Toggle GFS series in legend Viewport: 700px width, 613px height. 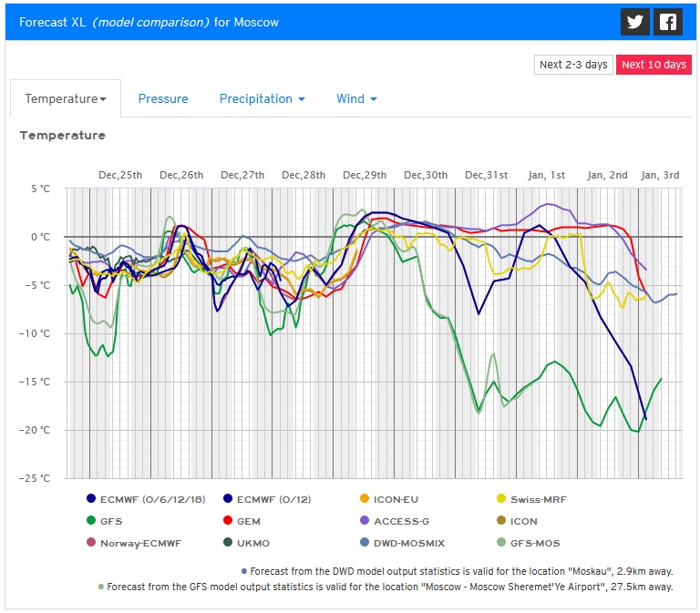(x=104, y=521)
